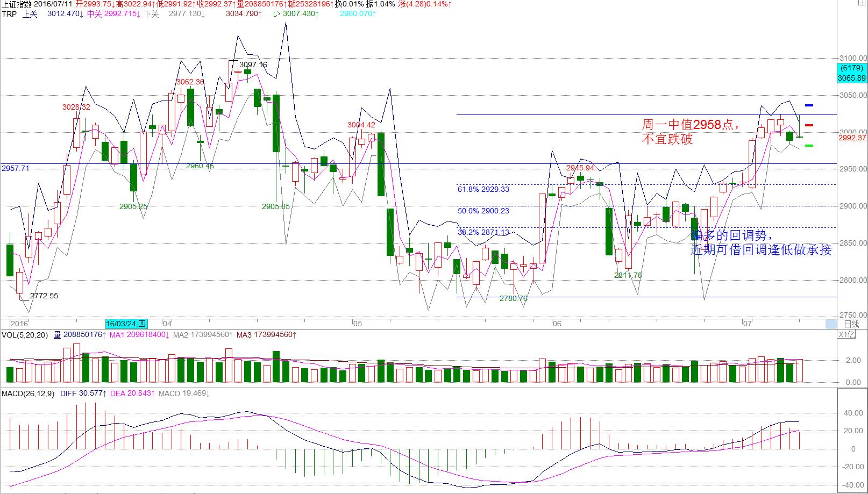Click the TRP indicator name
This screenshot has width=868, height=494.
click(x=9, y=14)
